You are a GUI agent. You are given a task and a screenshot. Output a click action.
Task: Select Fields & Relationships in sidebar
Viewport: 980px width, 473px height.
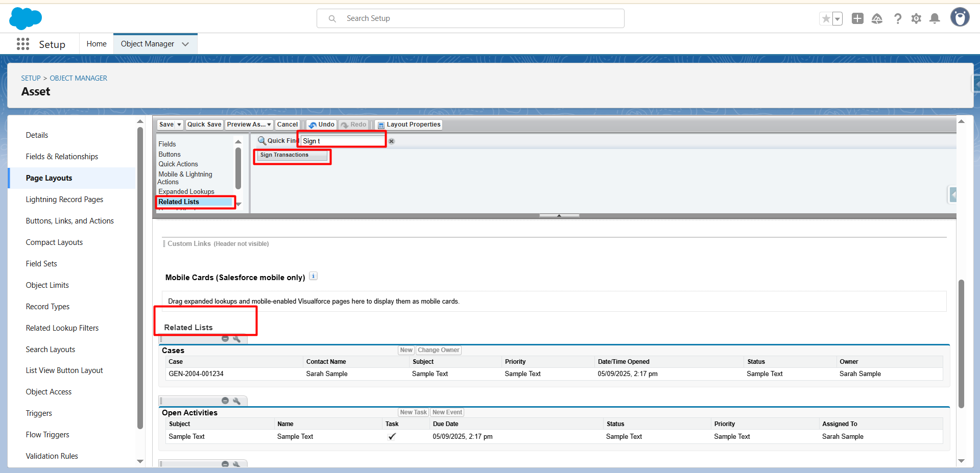pos(62,157)
